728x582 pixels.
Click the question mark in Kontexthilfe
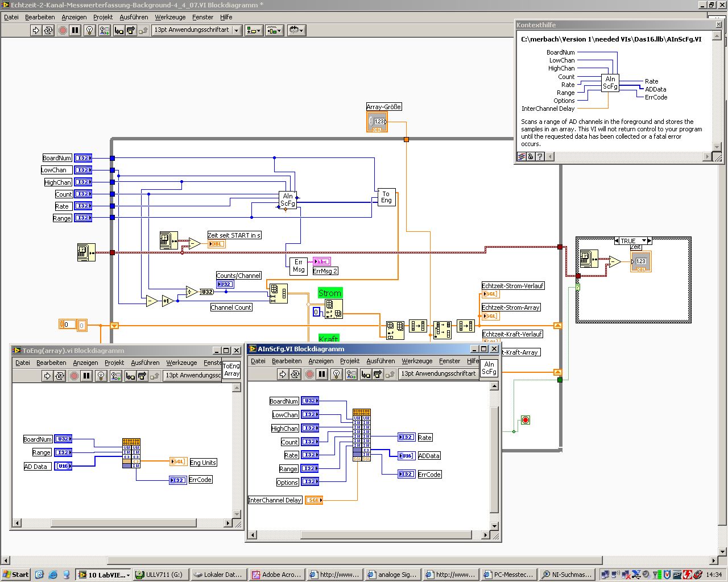(x=540, y=156)
